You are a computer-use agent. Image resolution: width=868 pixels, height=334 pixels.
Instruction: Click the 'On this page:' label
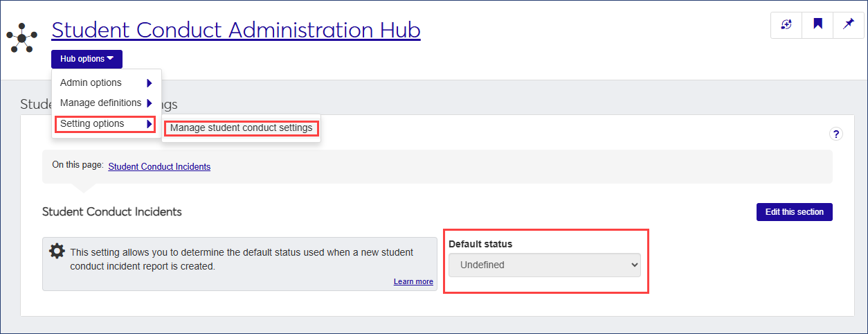78,165
